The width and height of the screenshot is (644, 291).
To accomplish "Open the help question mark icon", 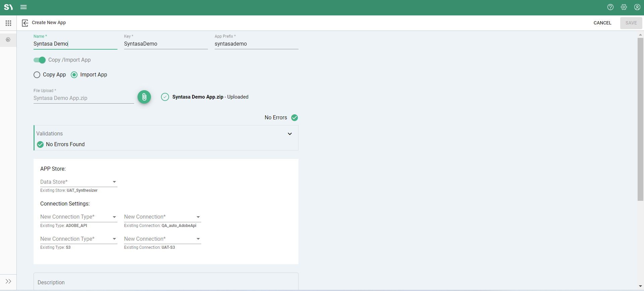I will pyautogui.click(x=610, y=7).
